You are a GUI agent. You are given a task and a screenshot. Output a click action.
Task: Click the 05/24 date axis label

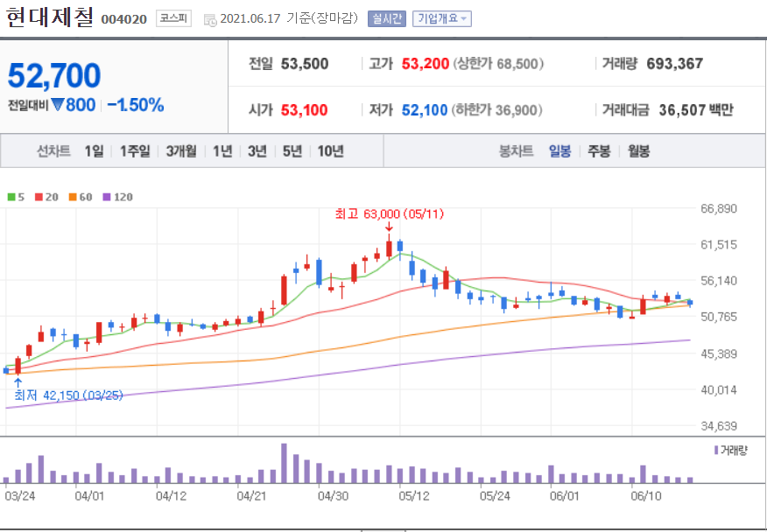click(x=495, y=497)
